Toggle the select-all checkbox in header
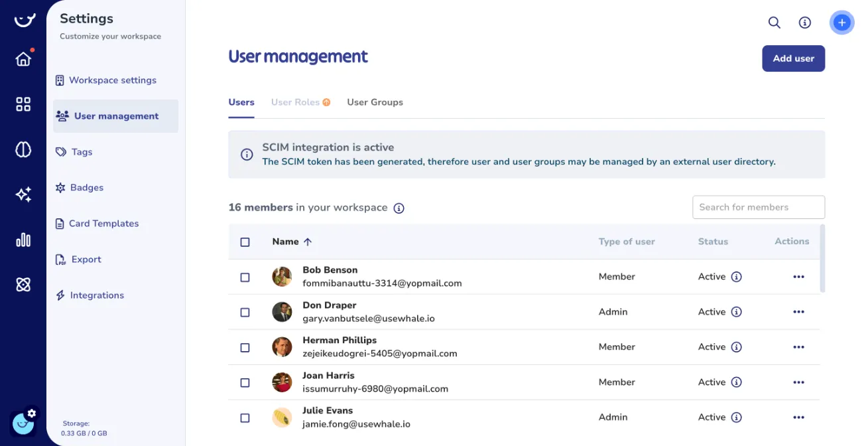 245,242
